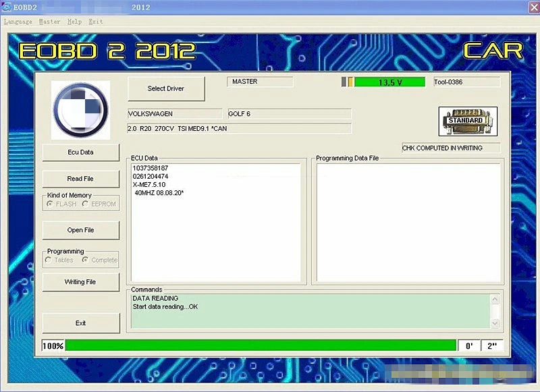Image resolution: width=540 pixels, height=392 pixels.
Task: Click ECU data line 0261204474
Action: point(151,177)
